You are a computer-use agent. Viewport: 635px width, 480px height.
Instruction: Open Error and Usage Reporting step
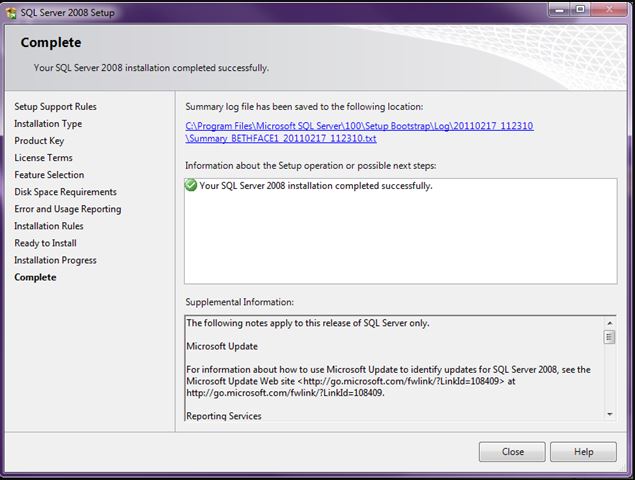click(67, 209)
